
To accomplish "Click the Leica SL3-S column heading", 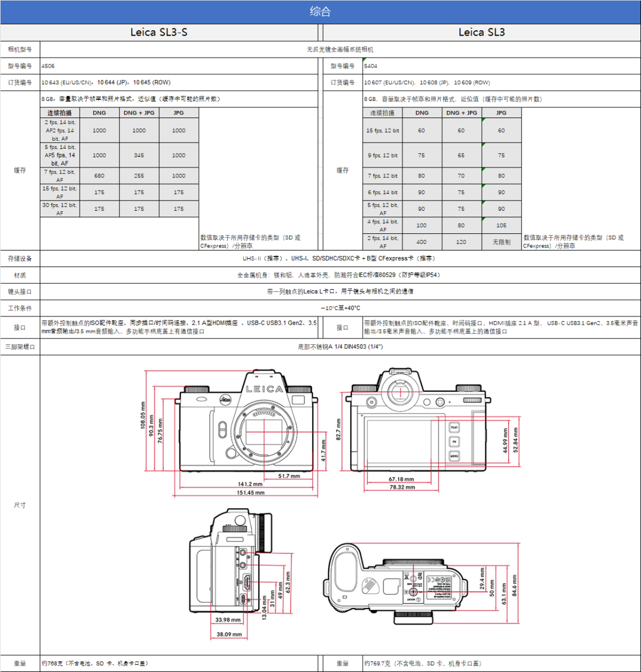I will (159, 33).
